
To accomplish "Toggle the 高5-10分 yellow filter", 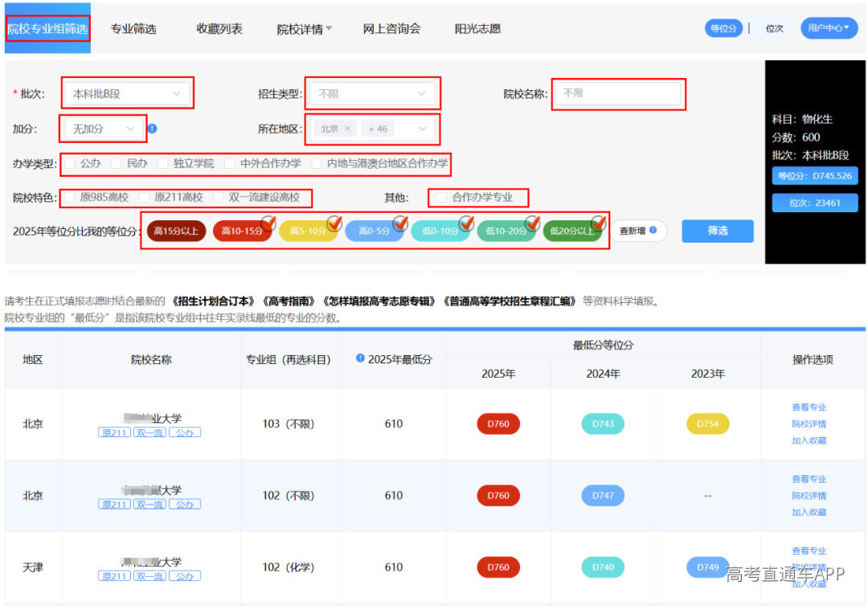I will click(x=309, y=231).
